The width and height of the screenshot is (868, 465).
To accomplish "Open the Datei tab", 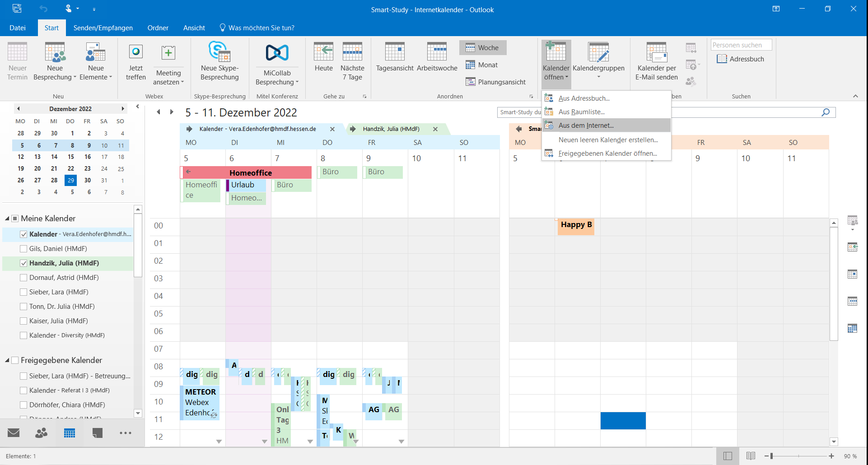I will [x=18, y=28].
